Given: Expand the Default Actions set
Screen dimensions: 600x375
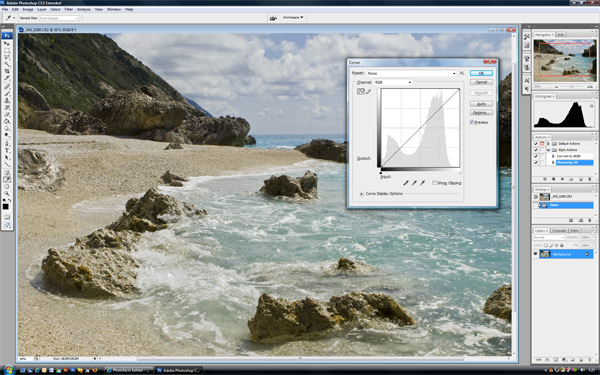Looking at the screenshot, I should pyautogui.click(x=548, y=144).
